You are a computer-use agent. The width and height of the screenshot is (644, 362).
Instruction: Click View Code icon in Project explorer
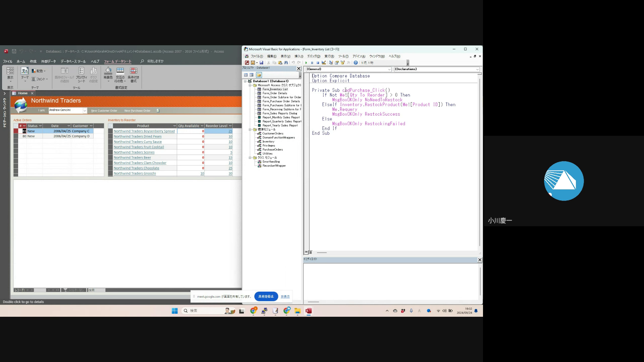(246, 75)
